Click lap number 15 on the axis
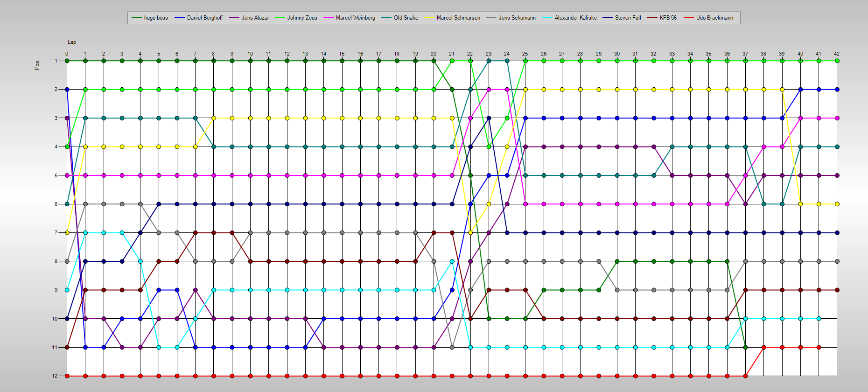This screenshot has width=868, height=392. 342,54
